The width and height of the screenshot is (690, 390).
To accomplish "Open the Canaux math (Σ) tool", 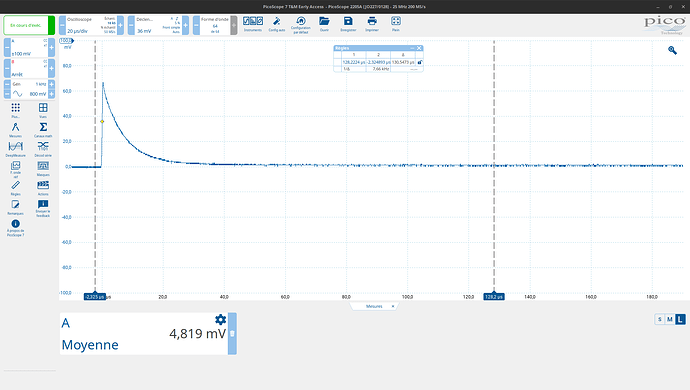I will coord(43,129).
